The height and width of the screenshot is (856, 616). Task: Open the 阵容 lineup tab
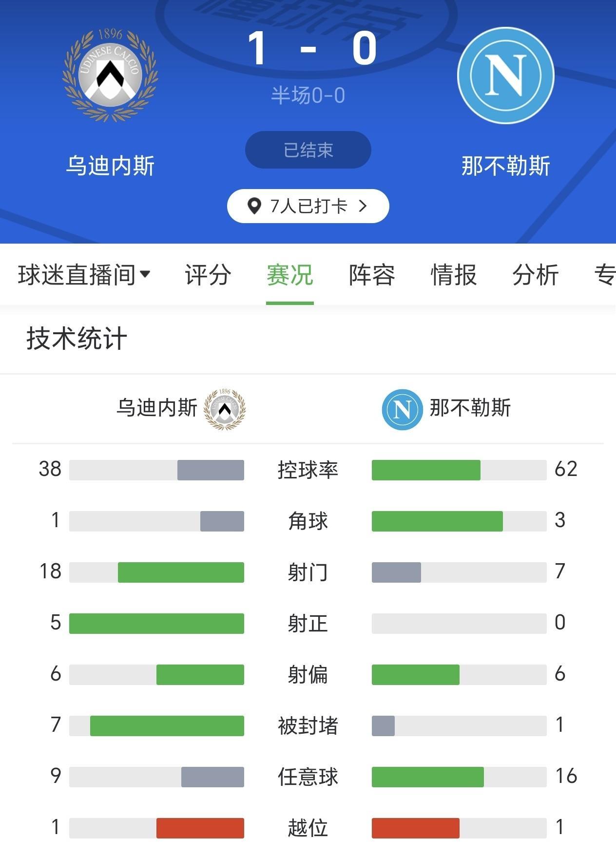coord(372,275)
